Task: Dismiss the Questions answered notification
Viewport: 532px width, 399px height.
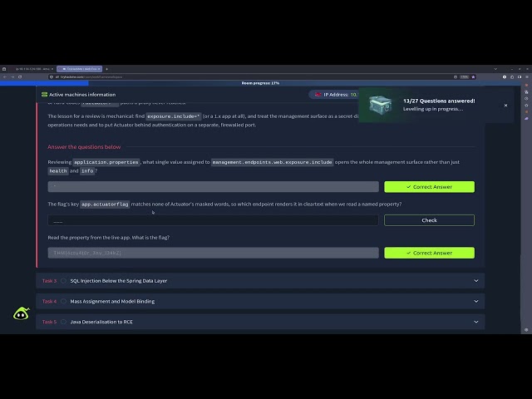Action: coord(505,106)
